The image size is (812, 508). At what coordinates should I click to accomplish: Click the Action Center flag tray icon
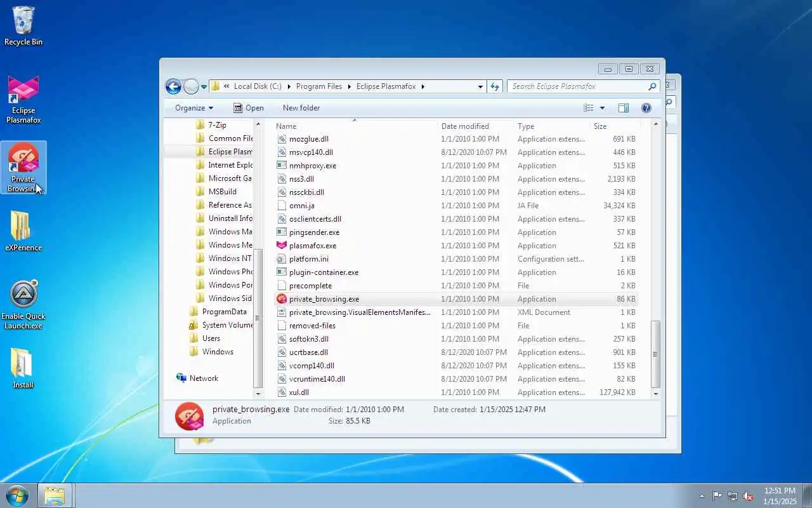pyautogui.click(x=717, y=496)
